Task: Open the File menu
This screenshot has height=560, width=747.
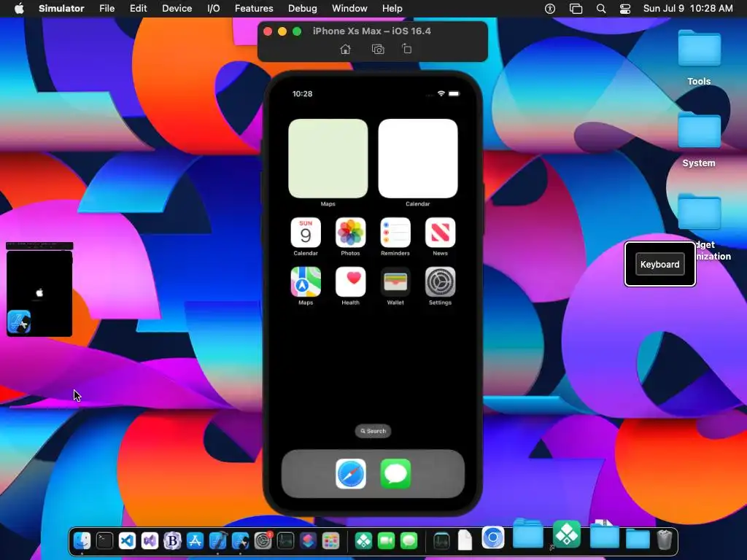Action: point(107,9)
